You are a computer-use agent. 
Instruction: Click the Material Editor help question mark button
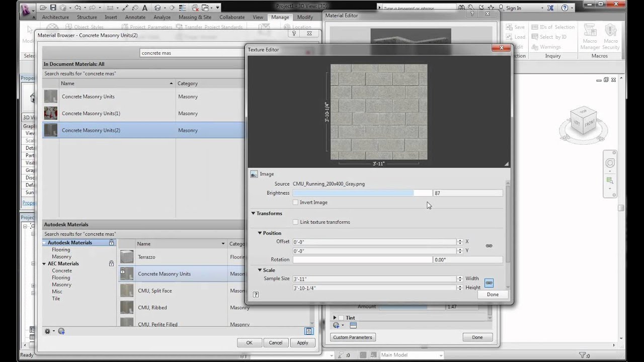click(472, 14)
